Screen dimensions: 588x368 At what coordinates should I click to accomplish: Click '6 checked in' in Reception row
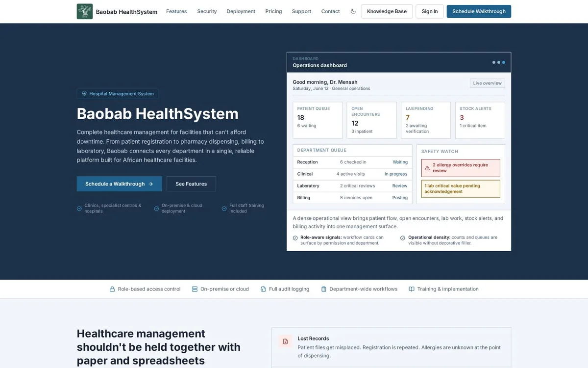[x=353, y=162]
